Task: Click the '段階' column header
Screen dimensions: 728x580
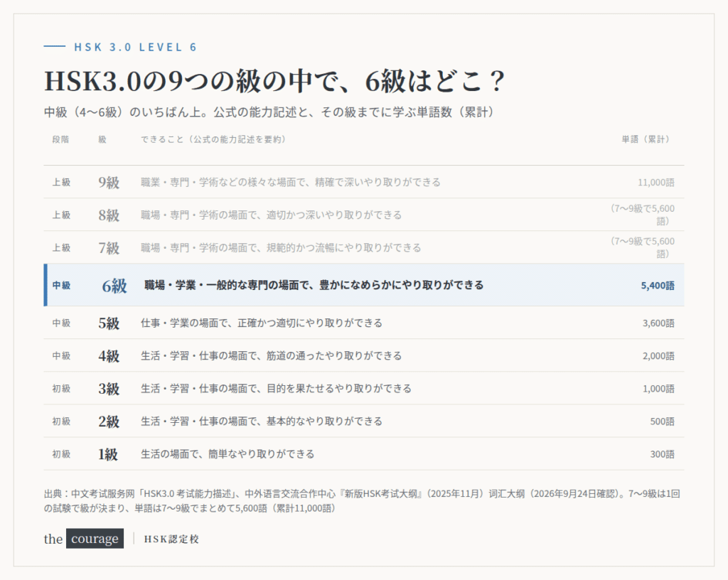Action: pyautogui.click(x=61, y=139)
